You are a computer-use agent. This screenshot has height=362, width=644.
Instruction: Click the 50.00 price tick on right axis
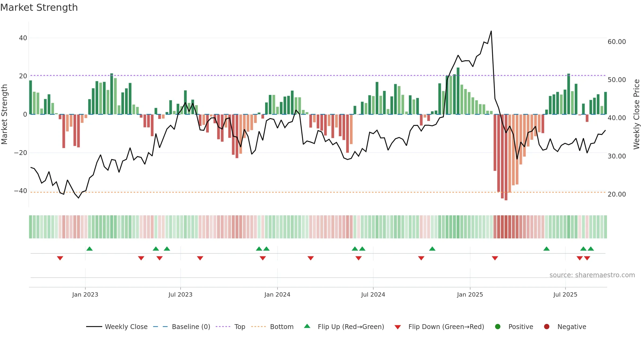617,80
